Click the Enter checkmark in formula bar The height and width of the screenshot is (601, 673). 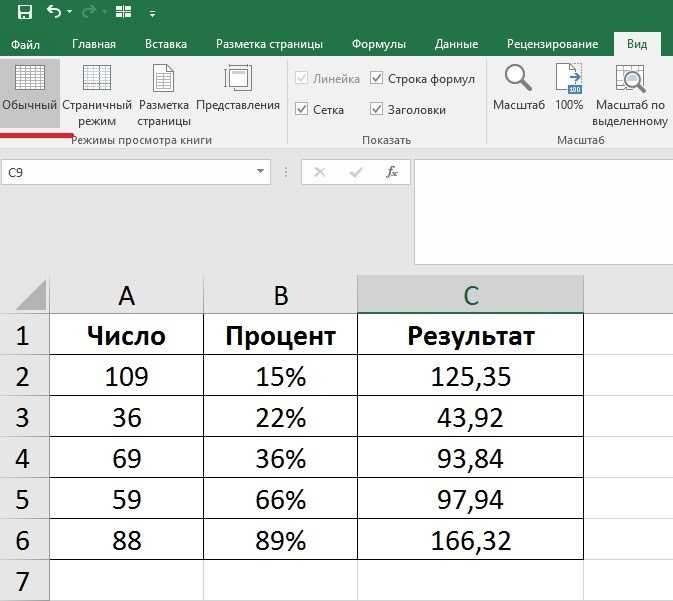(356, 172)
